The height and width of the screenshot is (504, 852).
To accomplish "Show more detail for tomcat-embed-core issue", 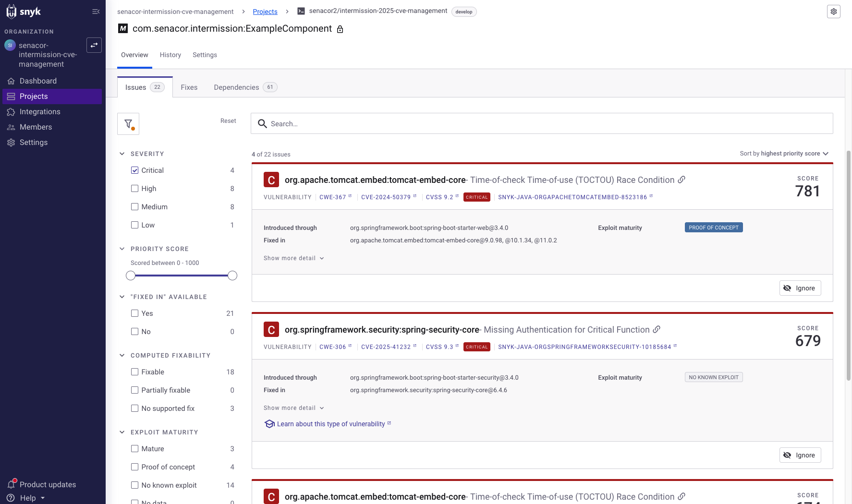I will tap(294, 258).
